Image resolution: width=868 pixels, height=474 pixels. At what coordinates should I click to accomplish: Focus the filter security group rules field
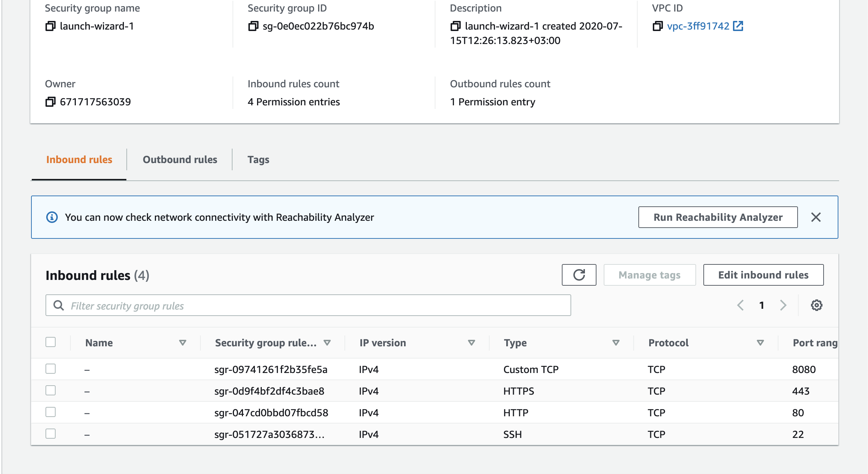[x=308, y=306]
